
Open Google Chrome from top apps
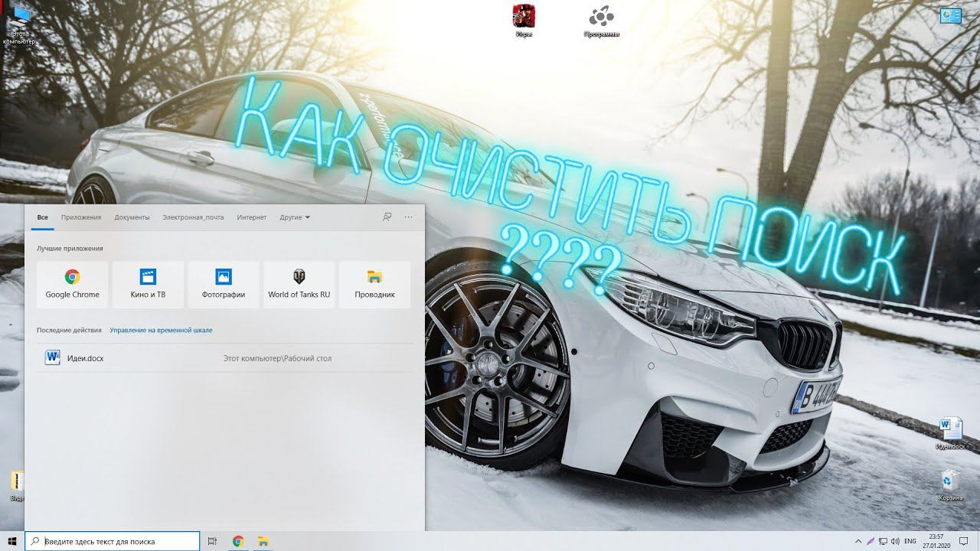72,285
